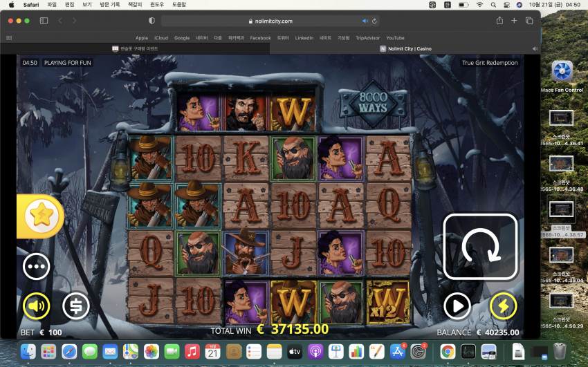Click the battery status icon
Image resolution: width=588 pixels, height=367 pixels.
point(463,5)
